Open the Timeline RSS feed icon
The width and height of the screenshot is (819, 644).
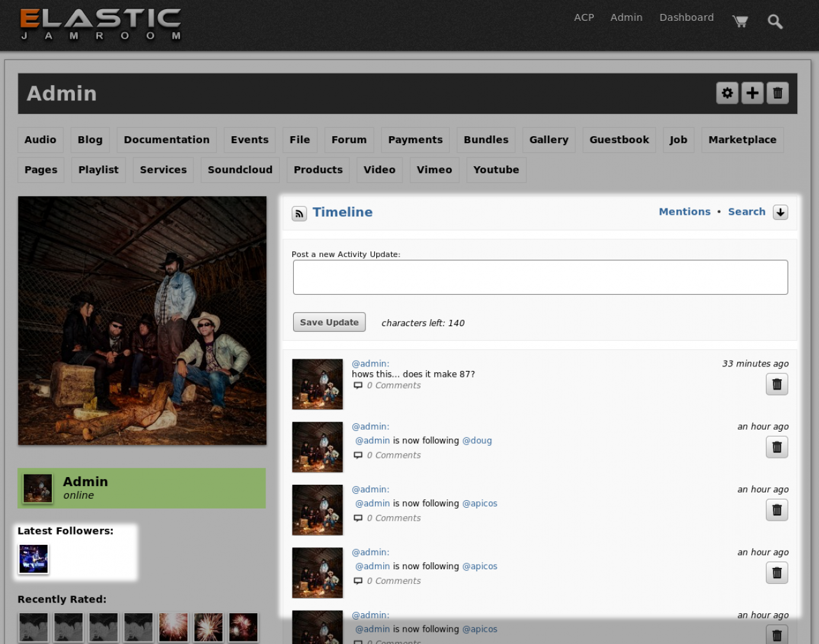(299, 214)
